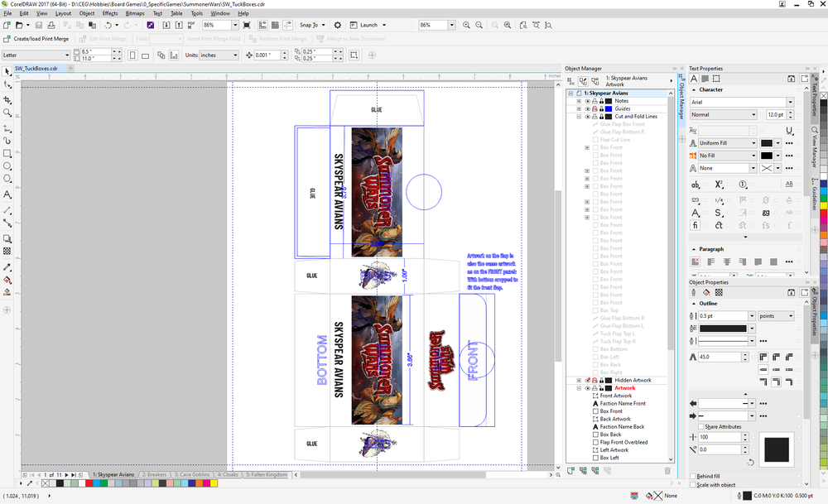Open the font name Arial dropdown
This screenshot has width=828, height=504.
(x=790, y=102)
